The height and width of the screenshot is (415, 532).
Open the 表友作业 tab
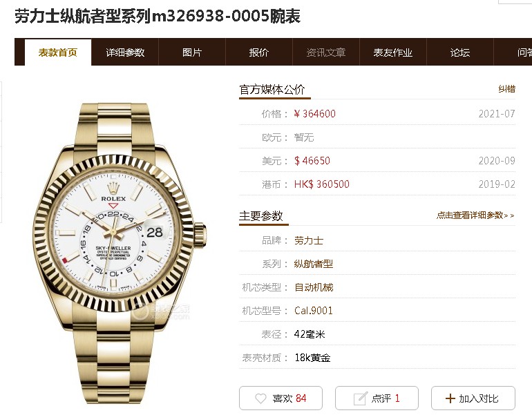(393, 52)
